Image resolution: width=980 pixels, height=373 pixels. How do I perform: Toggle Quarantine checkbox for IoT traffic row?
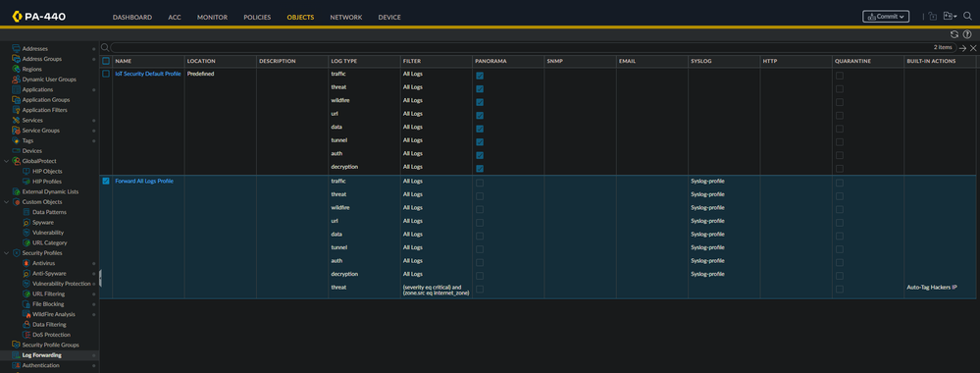[840, 76]
